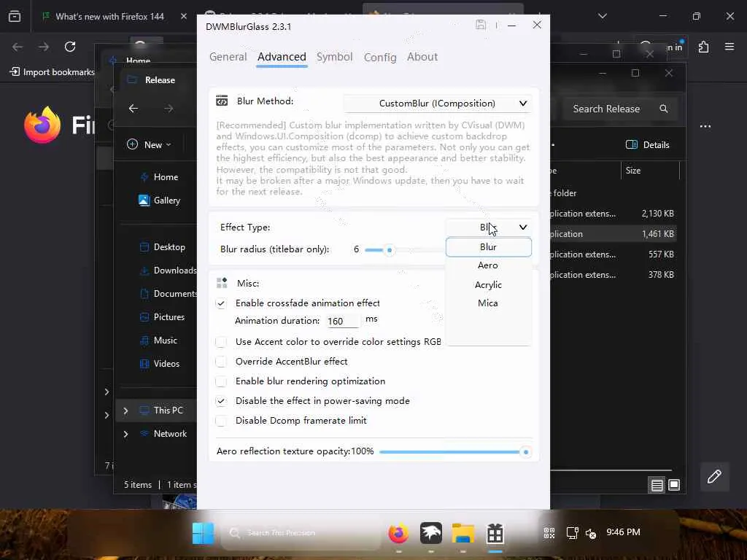Open Firefox extensions puzzle icon
Screen dimensions: 747x560
[704, 47]
